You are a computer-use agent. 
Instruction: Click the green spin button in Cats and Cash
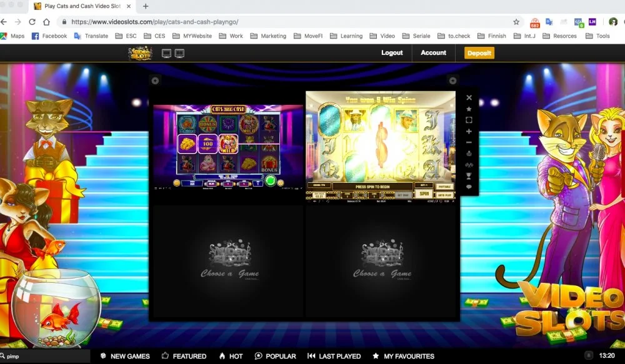click(x=270, y=181)
